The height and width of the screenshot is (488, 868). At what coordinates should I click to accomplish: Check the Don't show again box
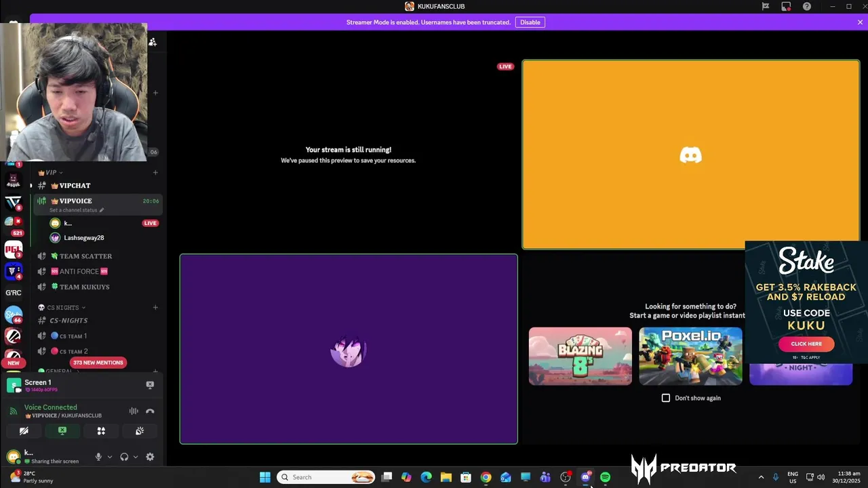tap(666, 398)
